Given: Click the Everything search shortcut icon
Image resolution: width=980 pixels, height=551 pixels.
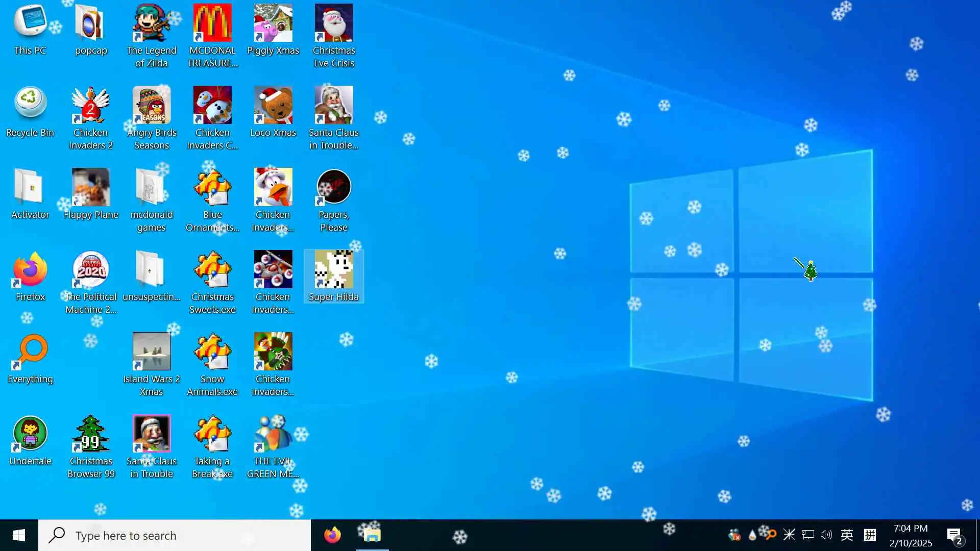Looking at the screenshot, I should pyautogui.click(x=30, y=352).
